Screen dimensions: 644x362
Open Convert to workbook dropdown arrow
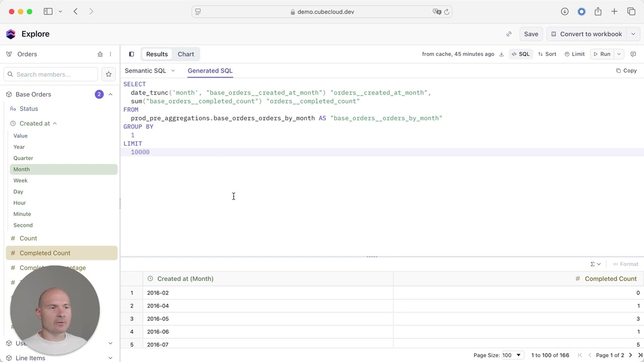click(x=633, y=34)
